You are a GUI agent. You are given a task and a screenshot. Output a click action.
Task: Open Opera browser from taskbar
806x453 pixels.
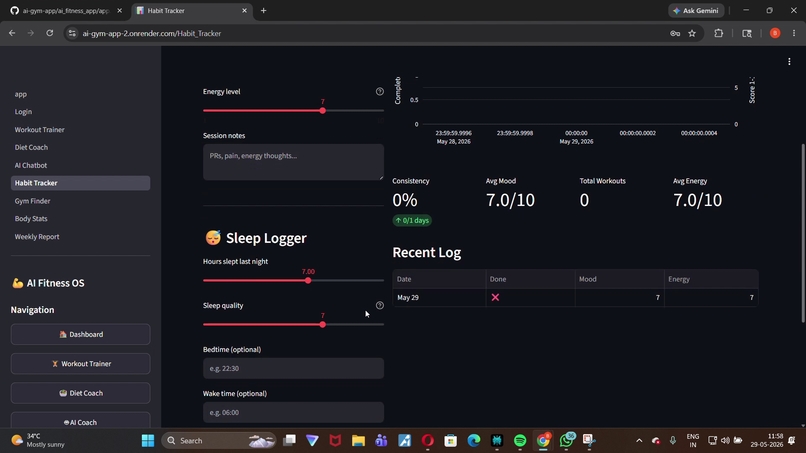428,441
